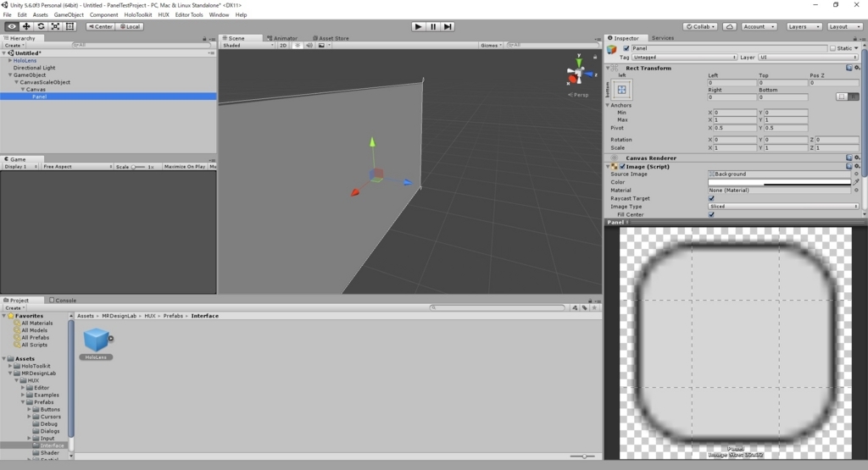This screenshot has height=470, width=868.
Task: Expand HoloToolkit folder in Project tree
Action: 10,366
